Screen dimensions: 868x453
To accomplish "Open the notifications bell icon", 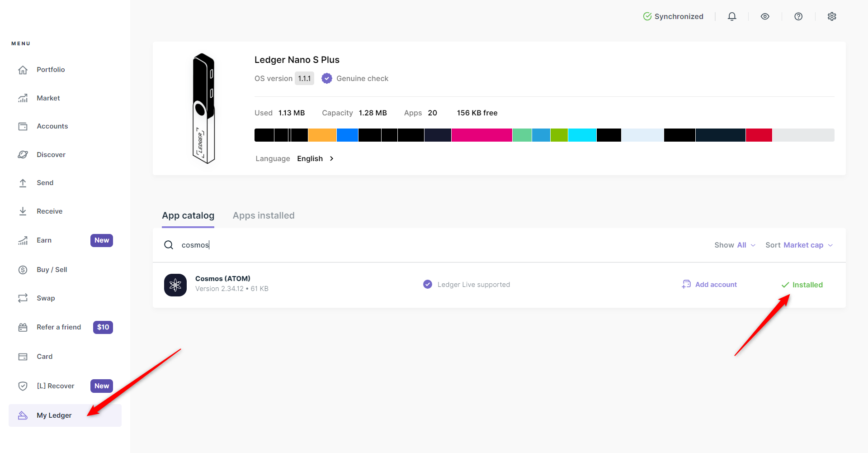I will tap(731, 16).
